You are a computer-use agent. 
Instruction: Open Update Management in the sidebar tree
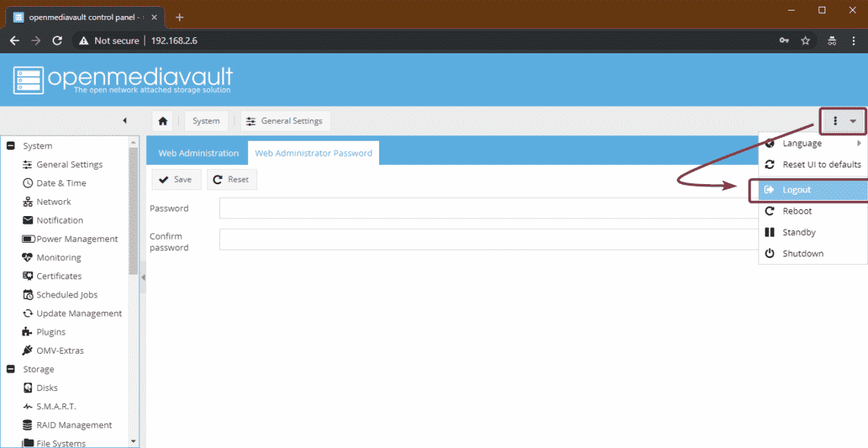tap(79, 313)
